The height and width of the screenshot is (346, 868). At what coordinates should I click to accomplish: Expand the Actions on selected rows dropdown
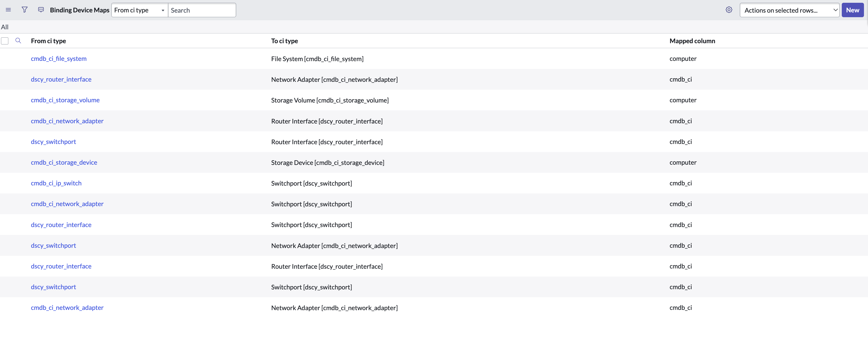(790, 10)
